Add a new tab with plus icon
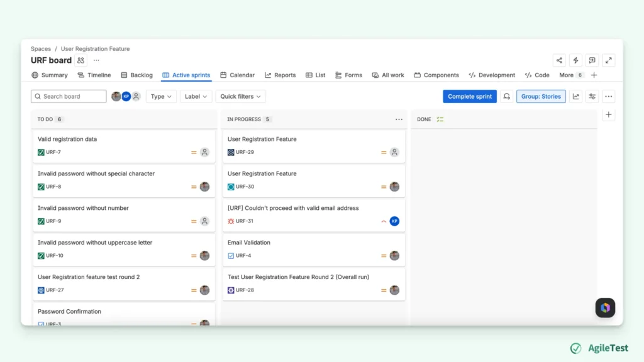The width and height of the screenshot is (644, 362). pyautogui.click(x=594, y=75)
